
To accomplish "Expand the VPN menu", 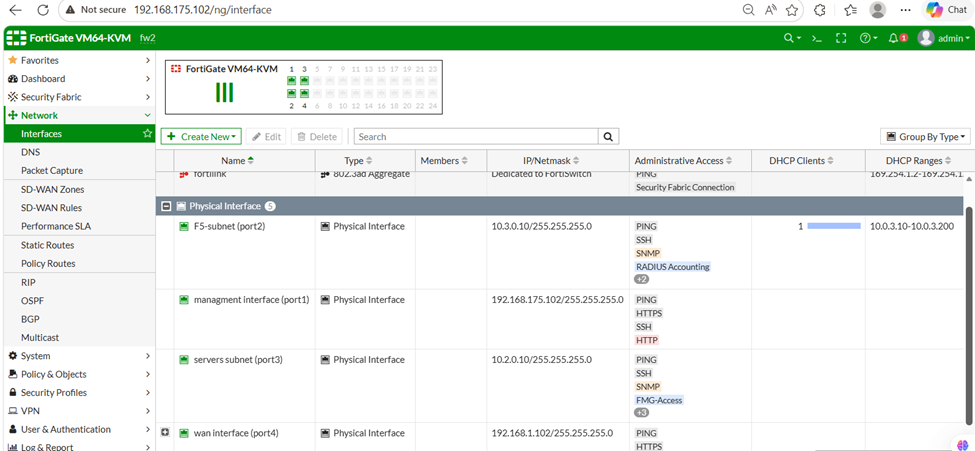I will (x=78, y=411).
